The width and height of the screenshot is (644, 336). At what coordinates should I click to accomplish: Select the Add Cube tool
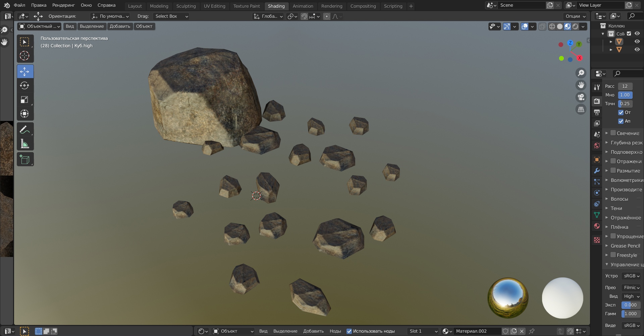(25, 159)
